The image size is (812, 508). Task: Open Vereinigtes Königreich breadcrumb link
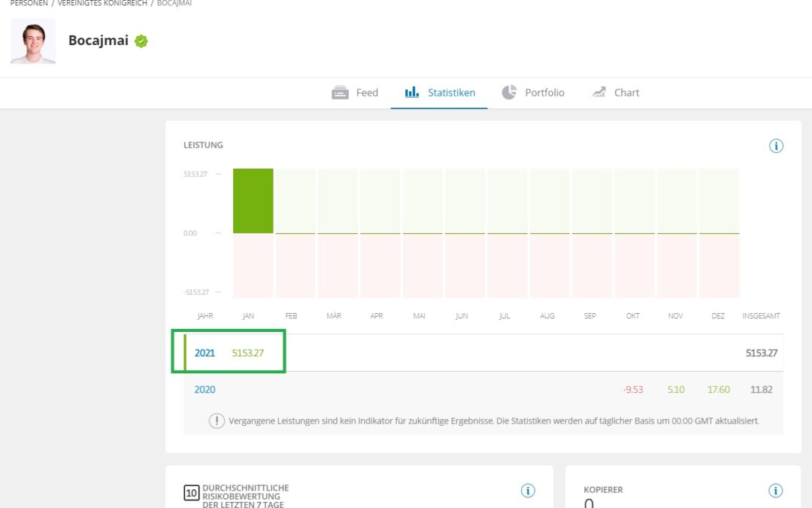point(102,3)
